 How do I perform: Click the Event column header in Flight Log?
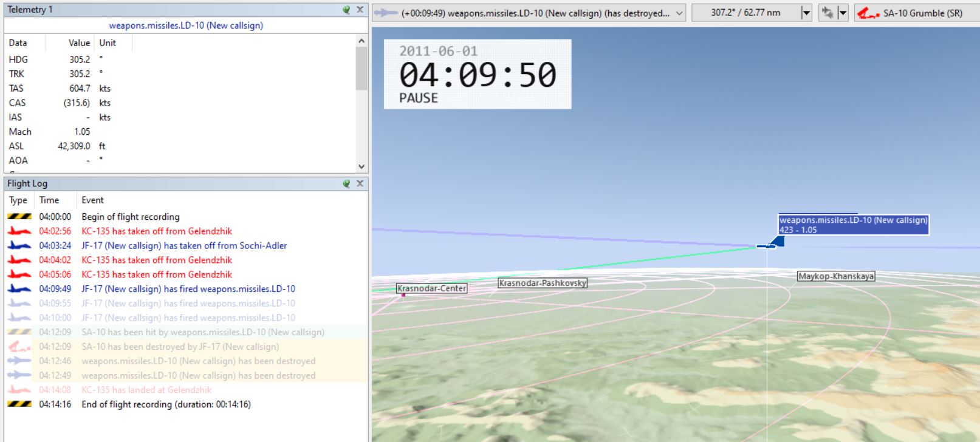tap(92, 200)
